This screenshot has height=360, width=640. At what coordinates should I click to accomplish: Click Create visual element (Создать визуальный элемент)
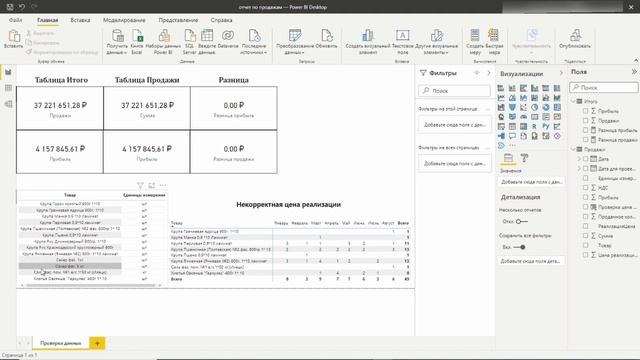368,42
